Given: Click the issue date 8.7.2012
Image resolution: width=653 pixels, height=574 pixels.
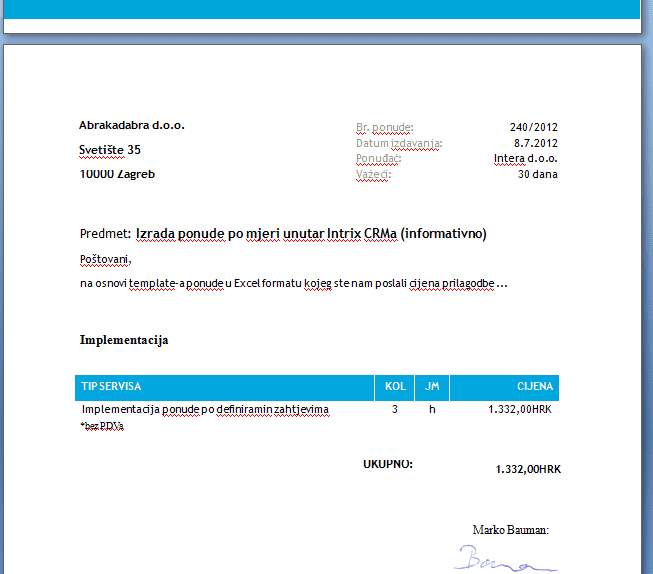Looking at the screenshot, I should pos(535,143).
